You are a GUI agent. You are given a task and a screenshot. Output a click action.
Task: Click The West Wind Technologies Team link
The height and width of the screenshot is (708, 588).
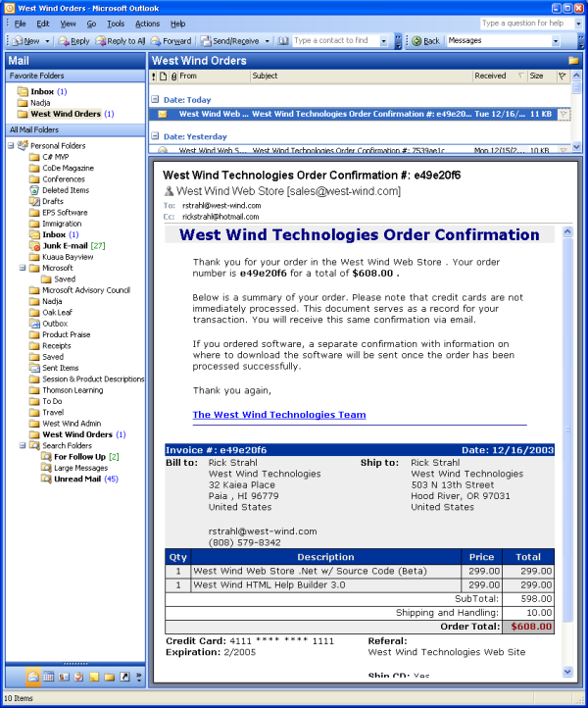point(278,415)
